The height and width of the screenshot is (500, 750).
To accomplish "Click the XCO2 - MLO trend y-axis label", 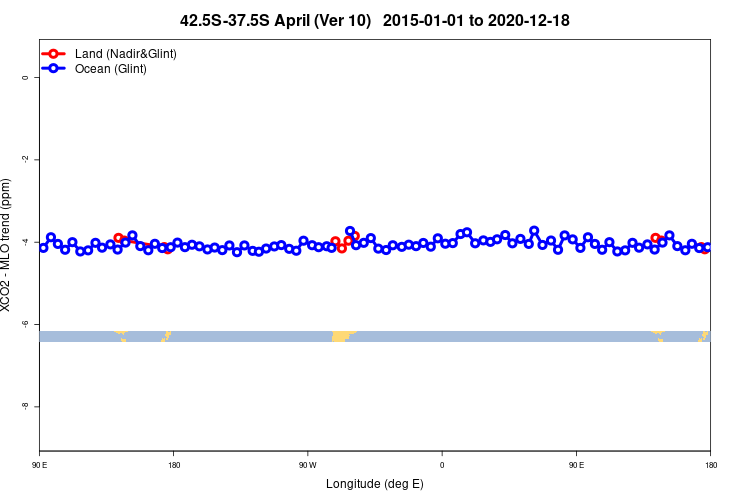I will point(5,244).
